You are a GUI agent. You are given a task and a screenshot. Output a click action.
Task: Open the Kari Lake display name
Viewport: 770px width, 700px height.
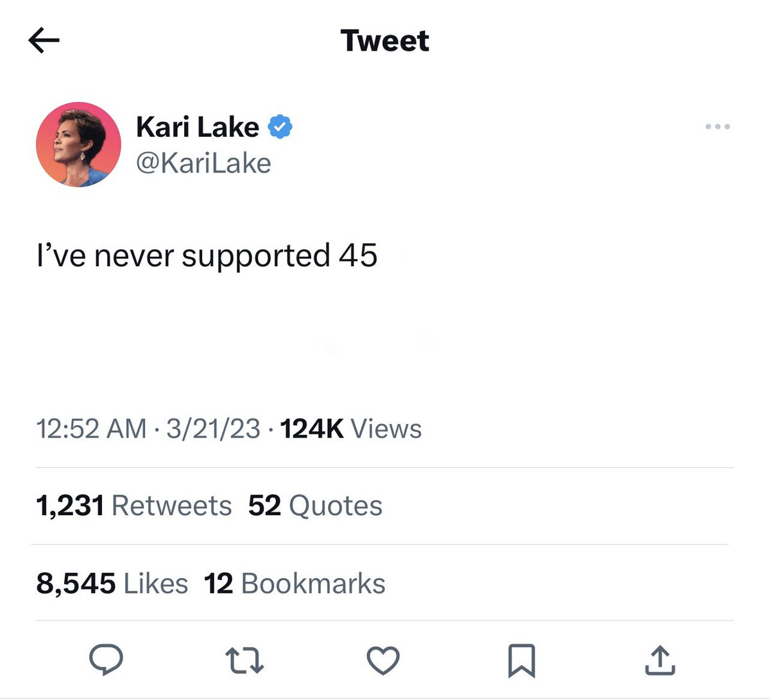[198, 126]
